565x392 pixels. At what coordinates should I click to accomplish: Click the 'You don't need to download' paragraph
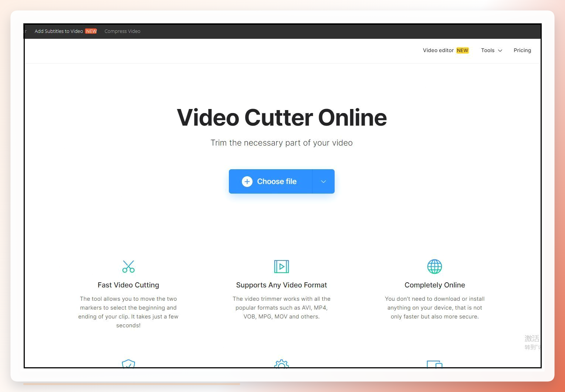(x=434, y=307)
